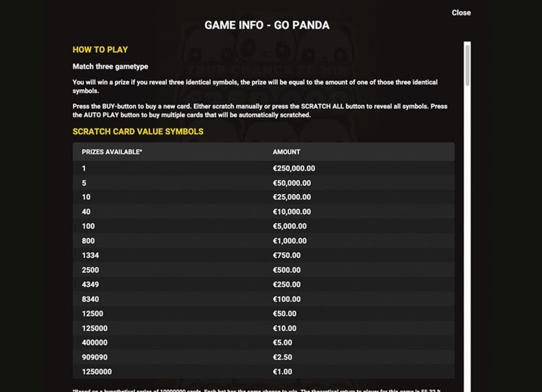
Task: Select the €250,000.00 top prize row
Action: 263,169
